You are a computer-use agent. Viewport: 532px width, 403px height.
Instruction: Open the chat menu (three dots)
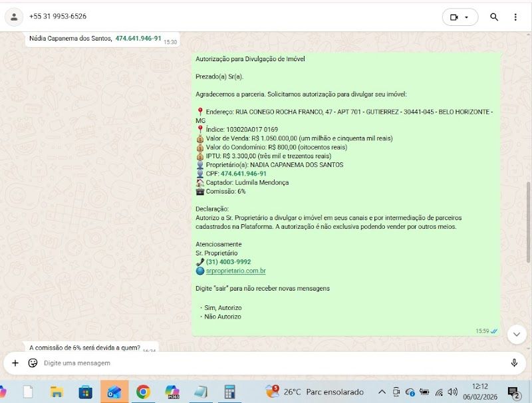(x=515, y=17)
